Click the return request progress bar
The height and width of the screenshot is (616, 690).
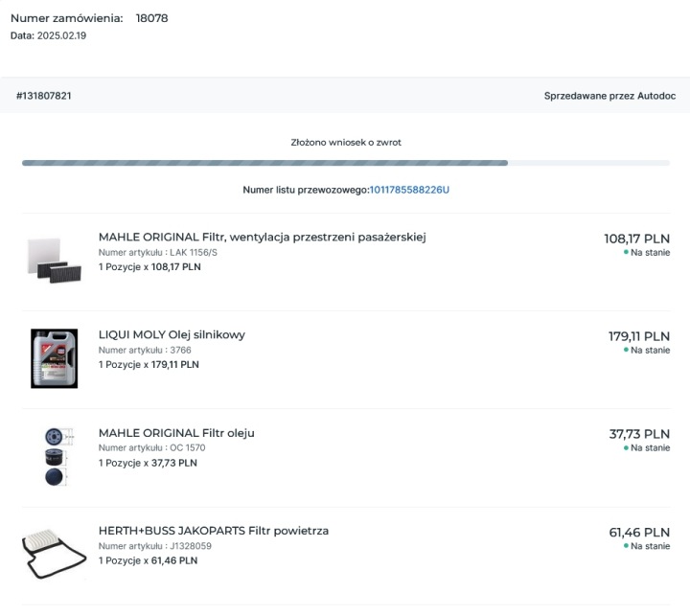(x=346, y=163)
